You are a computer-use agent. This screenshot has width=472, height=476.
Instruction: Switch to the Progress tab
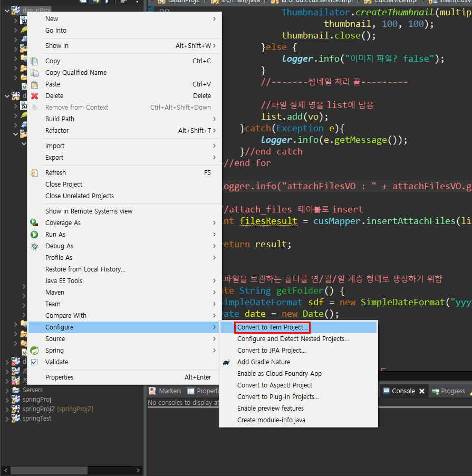click(x=449, y=391)
